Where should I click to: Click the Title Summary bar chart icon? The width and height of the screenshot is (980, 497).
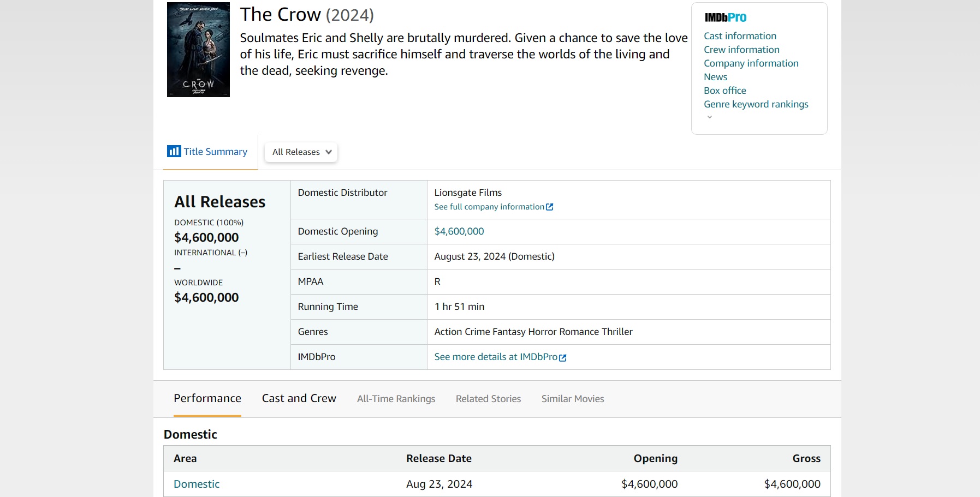[174, 151]
